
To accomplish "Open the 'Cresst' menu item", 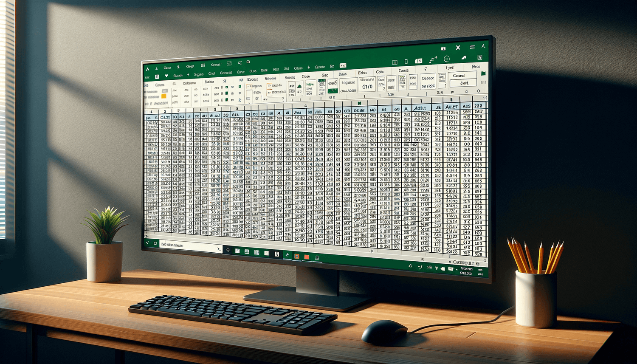I will (216, 65).
